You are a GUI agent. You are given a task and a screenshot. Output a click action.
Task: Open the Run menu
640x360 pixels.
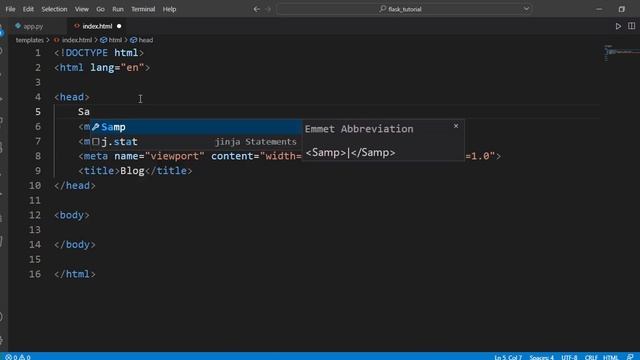[x=118, y=9]
